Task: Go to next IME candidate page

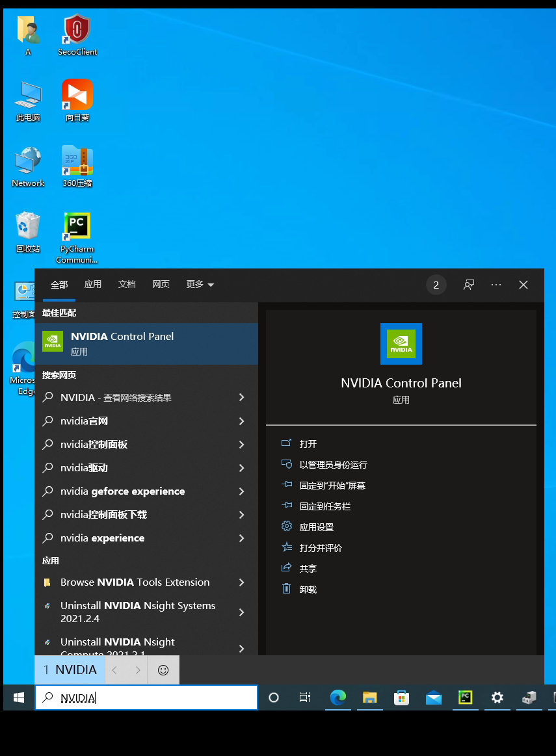Action: coord(137,670)
